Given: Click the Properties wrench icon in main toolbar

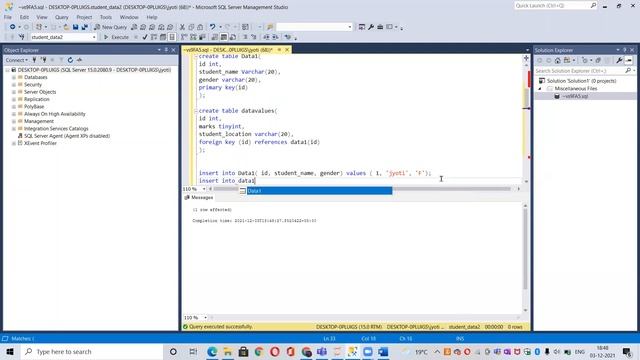Looking at the screenshot, I should click(371, 27).
